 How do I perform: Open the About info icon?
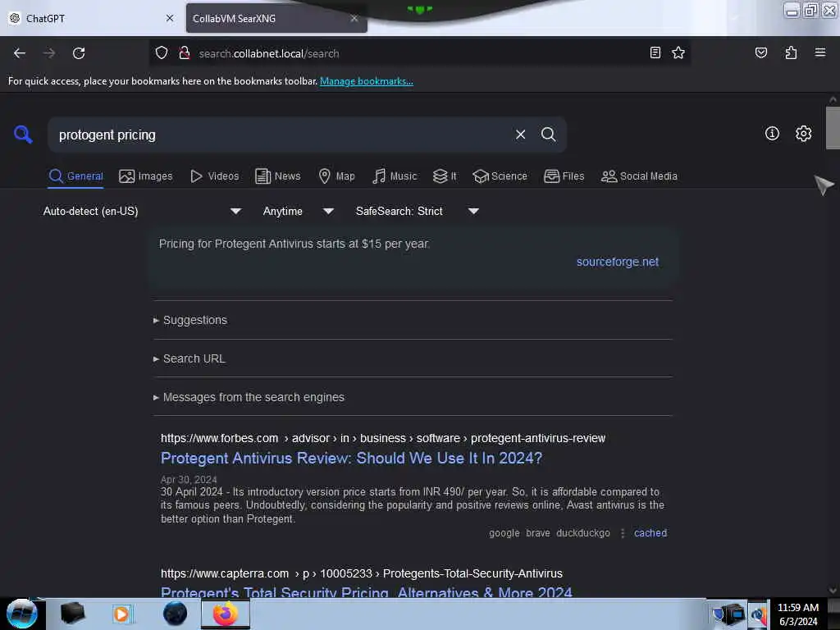click(x=772, y=134)
